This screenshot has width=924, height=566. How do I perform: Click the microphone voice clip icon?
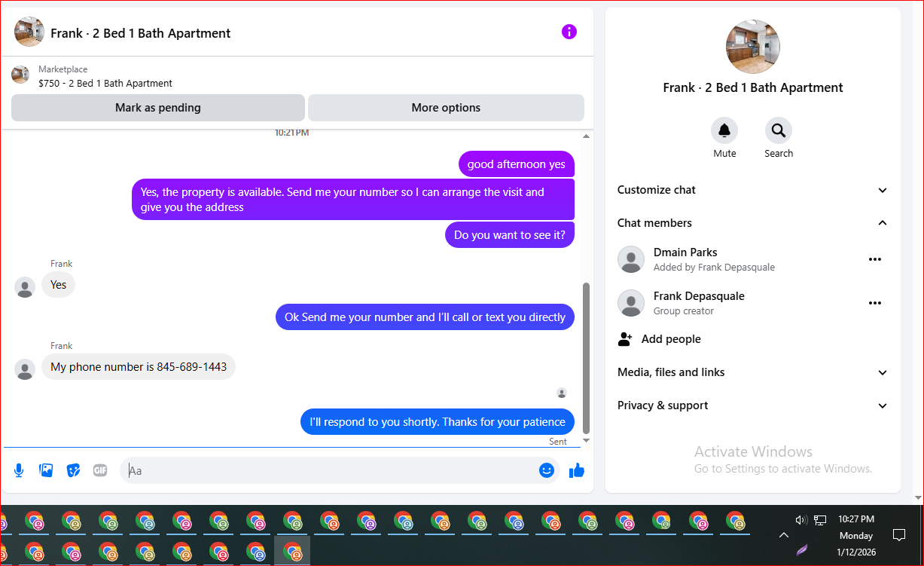click(19, 470)
